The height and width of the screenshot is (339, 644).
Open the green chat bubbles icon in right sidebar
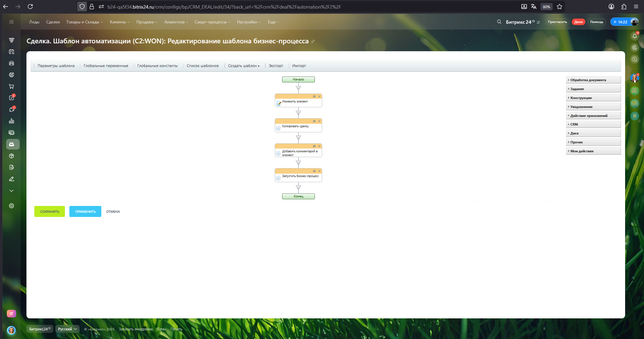tap(635, 103)
